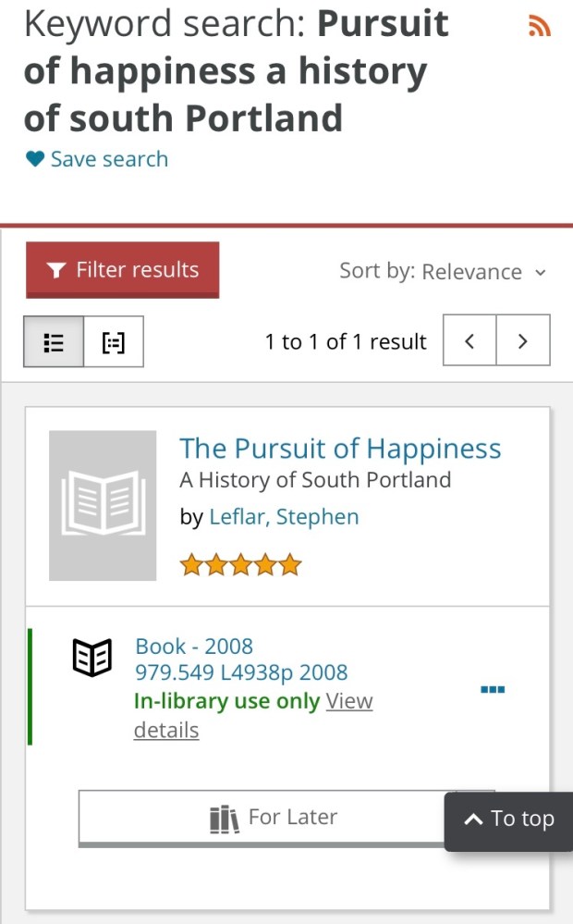Switch to list view layout
This screenshot has height=924, width=573.
[x=54, y=342]
